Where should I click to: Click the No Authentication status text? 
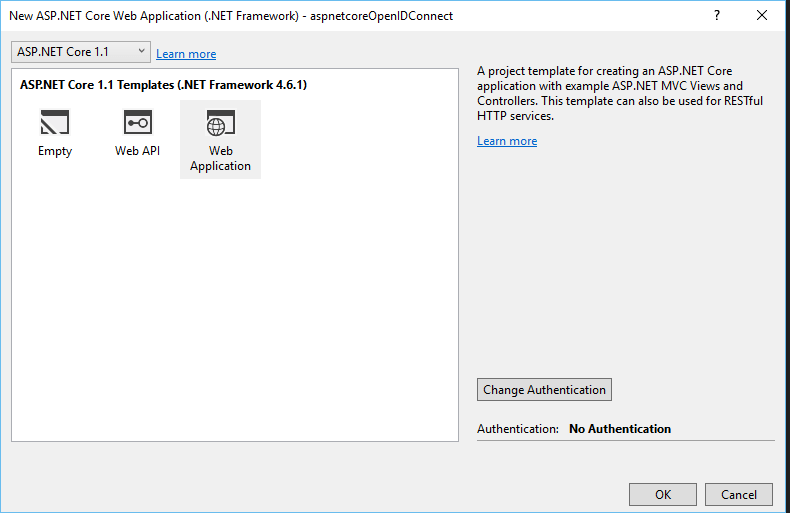point(620,429)
